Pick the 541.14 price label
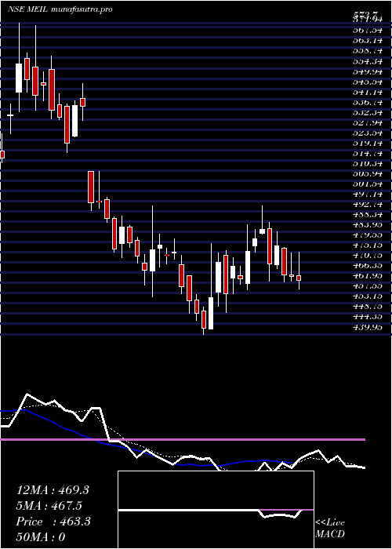This screenshot has height=549, width=392. 368,92
